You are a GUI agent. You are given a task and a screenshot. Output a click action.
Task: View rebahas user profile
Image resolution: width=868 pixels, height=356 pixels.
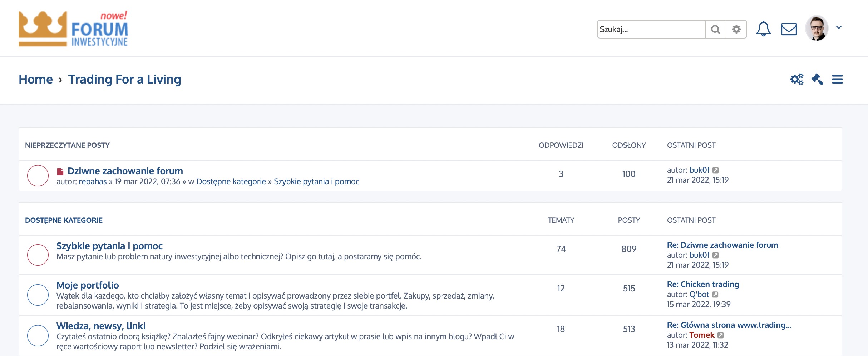pyautogui.click(x=93, y=181)
